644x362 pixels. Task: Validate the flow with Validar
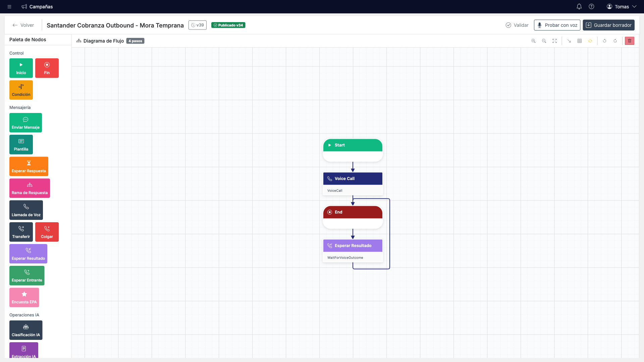click(x=517, y=25)
